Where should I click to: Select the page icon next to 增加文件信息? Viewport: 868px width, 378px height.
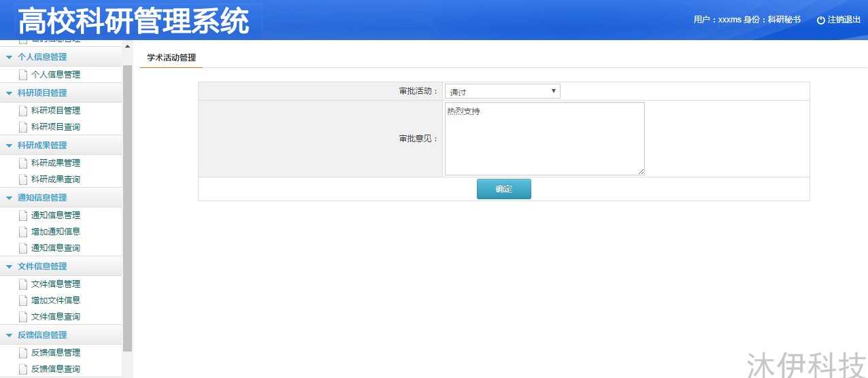[23, 300]
